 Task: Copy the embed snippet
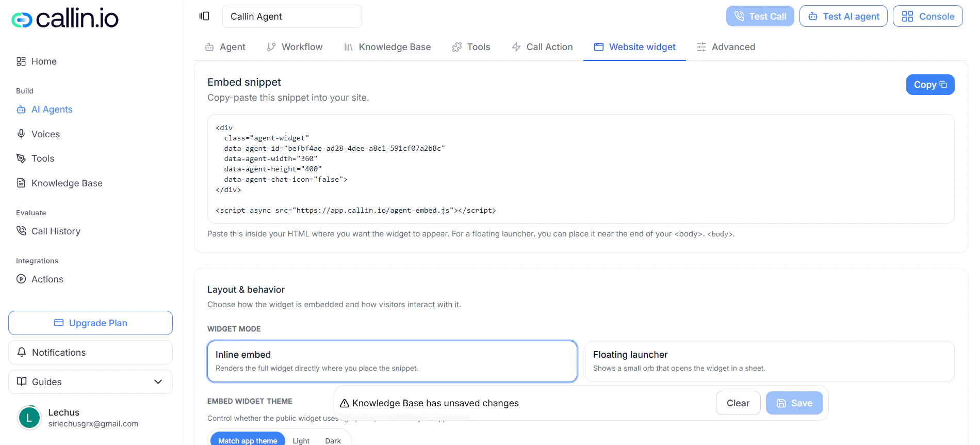[930, 85]
